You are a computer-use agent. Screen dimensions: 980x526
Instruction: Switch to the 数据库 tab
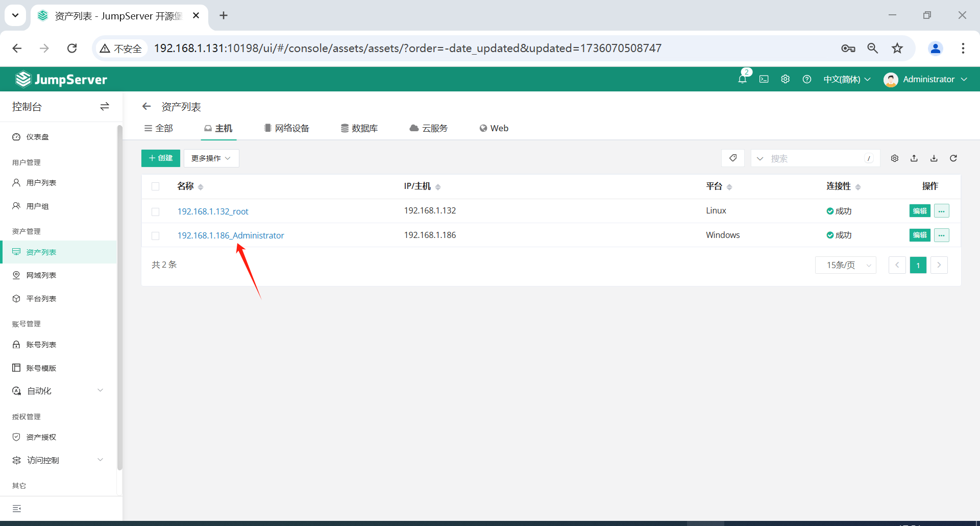click(x=359, y=128)
